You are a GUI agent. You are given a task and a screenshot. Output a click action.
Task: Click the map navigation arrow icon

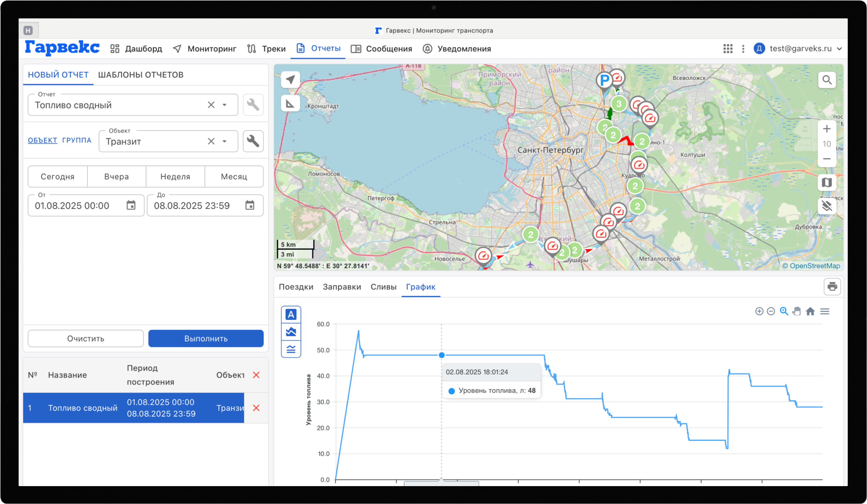coord(290,80)
